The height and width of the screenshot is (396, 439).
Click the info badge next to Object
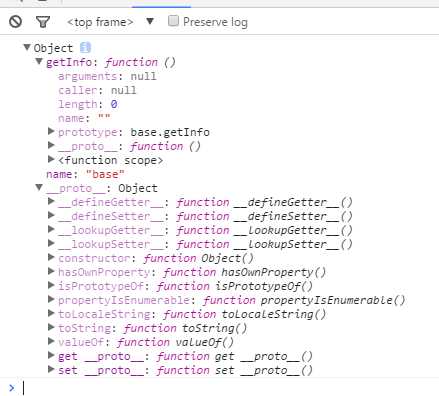pyautogui.click(x=85, y=48)
